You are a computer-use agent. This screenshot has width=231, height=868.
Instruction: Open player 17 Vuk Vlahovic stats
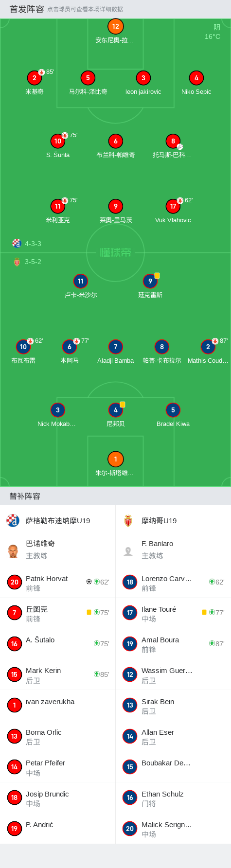click(x=173, y=206)
